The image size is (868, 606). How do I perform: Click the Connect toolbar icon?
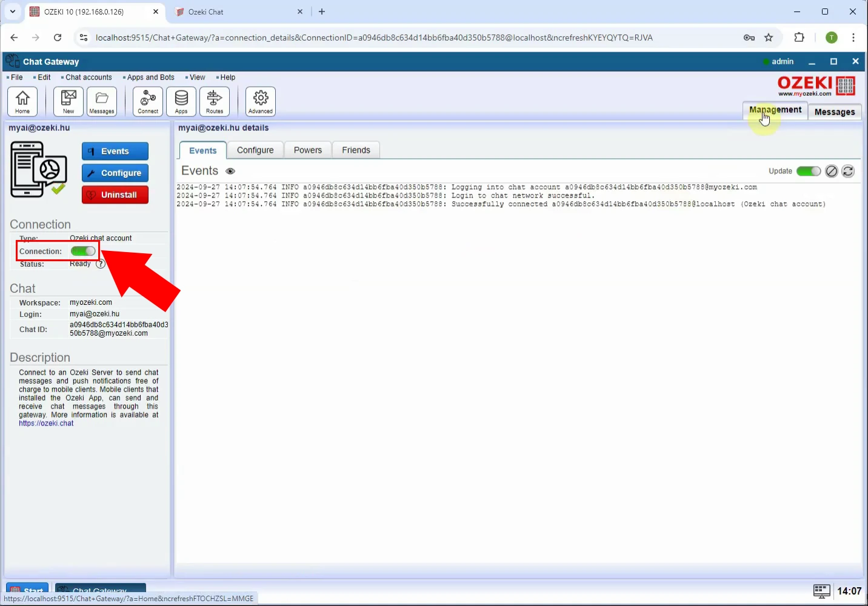148,101
